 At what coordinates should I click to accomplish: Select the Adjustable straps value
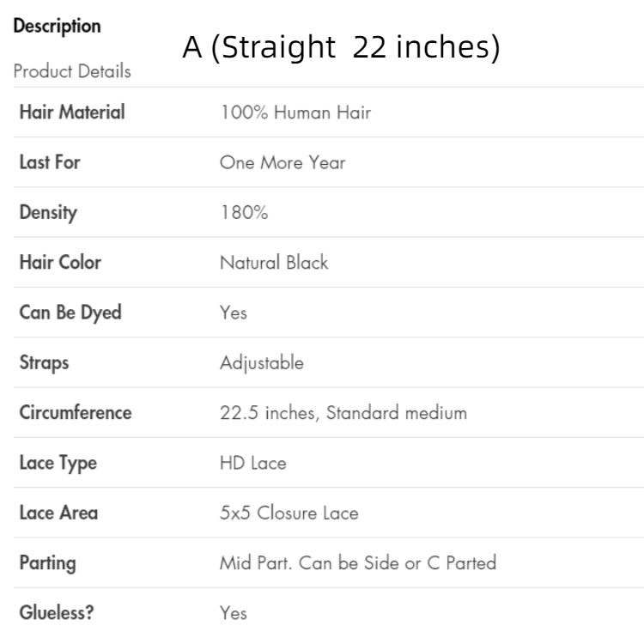[x=261, y=362]
